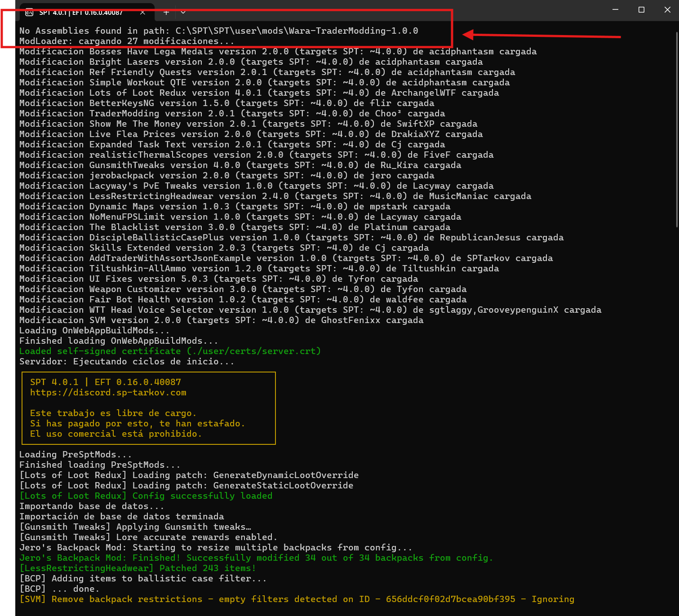Click the 'Importación de base de datos terminada' line
The height and width of the screenshot is (616, 679).
coord(121,516)
